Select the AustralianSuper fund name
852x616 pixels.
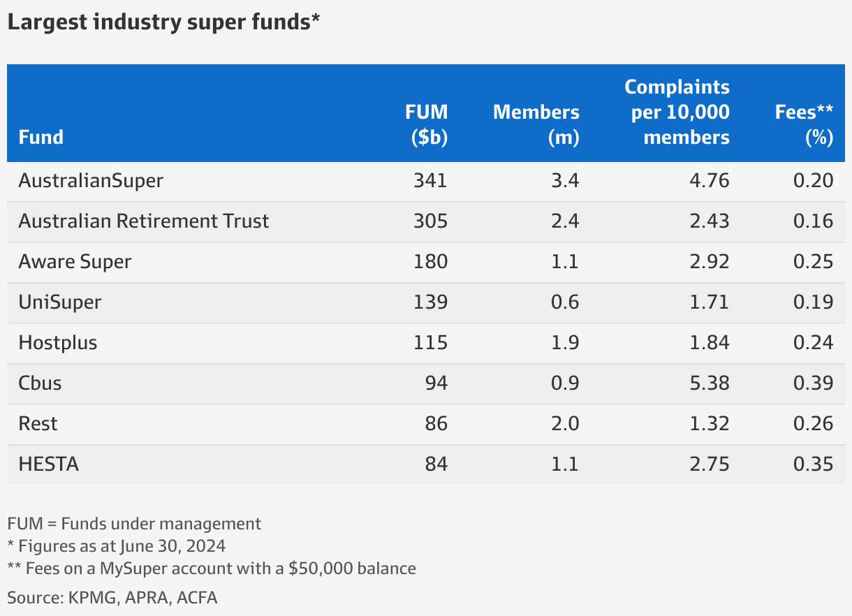point(91,181)
